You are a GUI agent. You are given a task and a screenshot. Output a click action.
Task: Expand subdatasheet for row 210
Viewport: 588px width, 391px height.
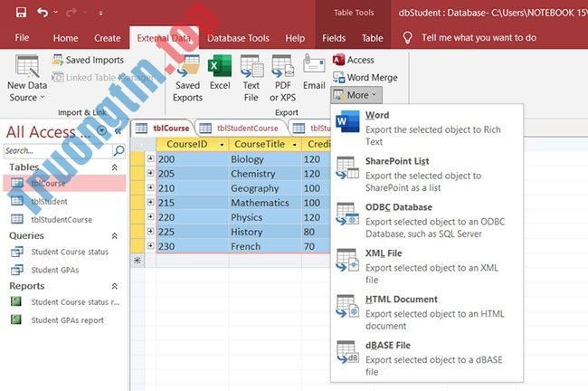coord(150,187)
